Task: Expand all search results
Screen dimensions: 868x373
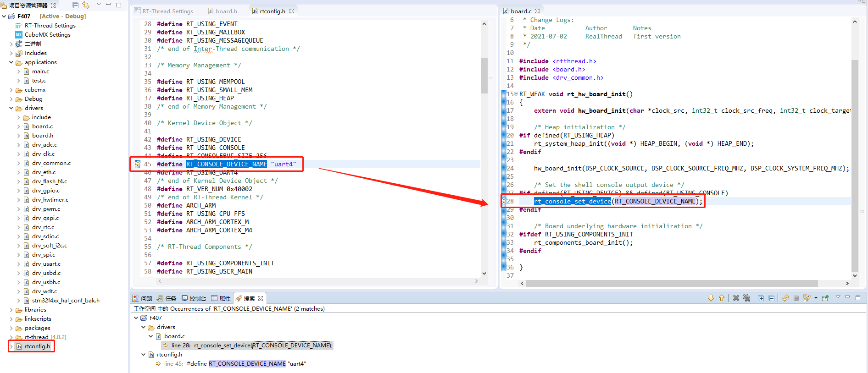Action: pos(761,298)
